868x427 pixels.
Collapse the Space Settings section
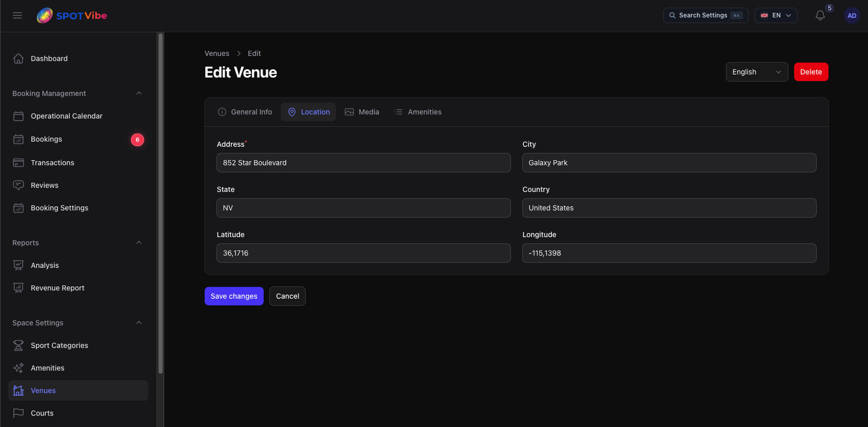tap(139, 323)
